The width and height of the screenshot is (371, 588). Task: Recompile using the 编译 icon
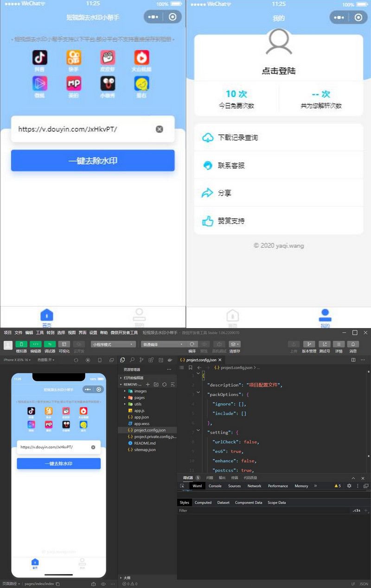[x=192, y=345]
